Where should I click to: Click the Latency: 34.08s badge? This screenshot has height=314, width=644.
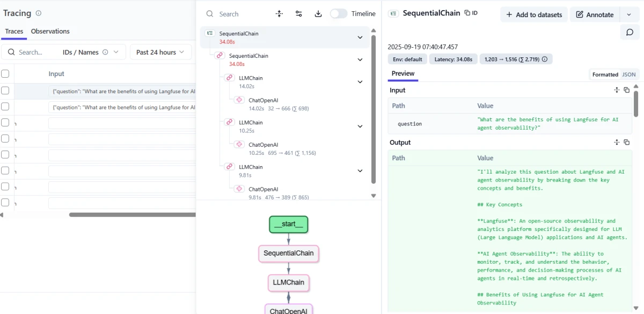[453, 59]
